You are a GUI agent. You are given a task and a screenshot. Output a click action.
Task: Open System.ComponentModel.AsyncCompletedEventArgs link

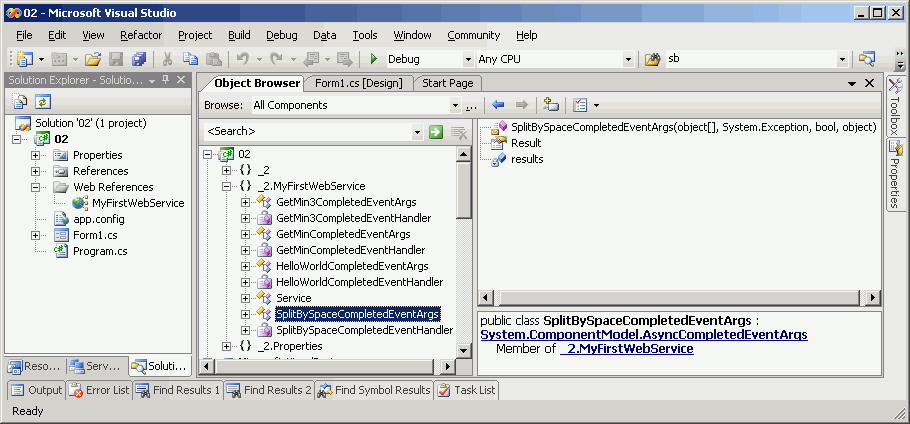pos(644,335)
